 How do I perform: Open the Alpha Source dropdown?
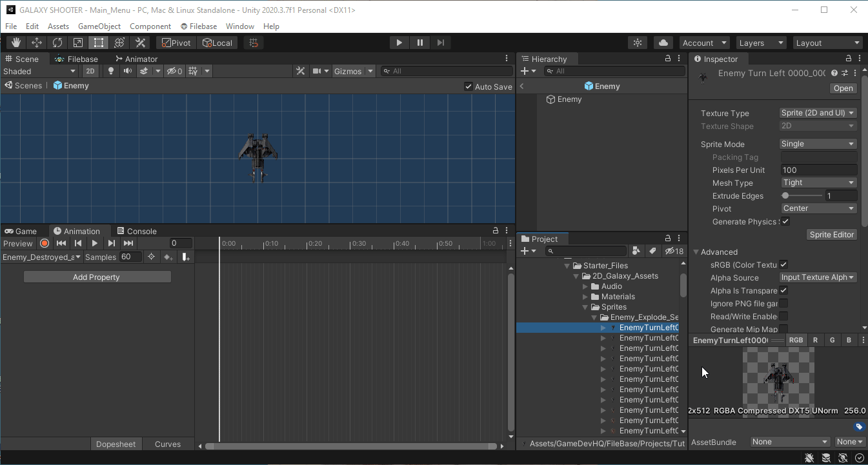(818, 277)
